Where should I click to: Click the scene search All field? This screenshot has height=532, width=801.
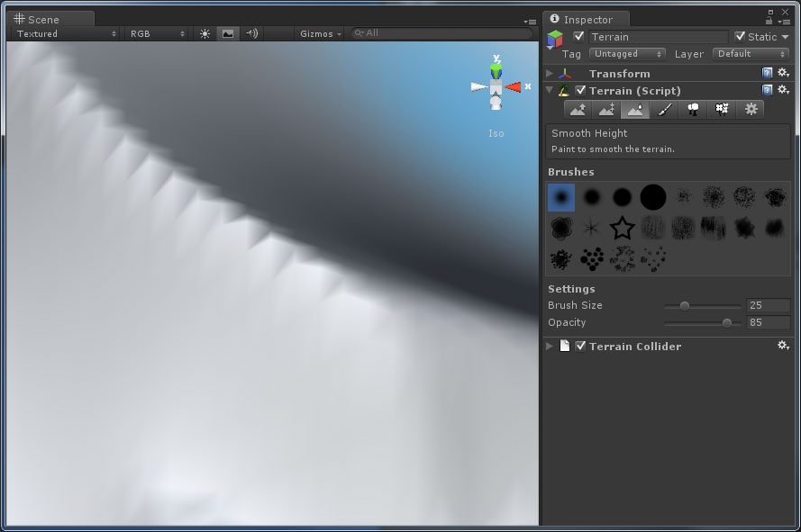[x=442, y=33]
